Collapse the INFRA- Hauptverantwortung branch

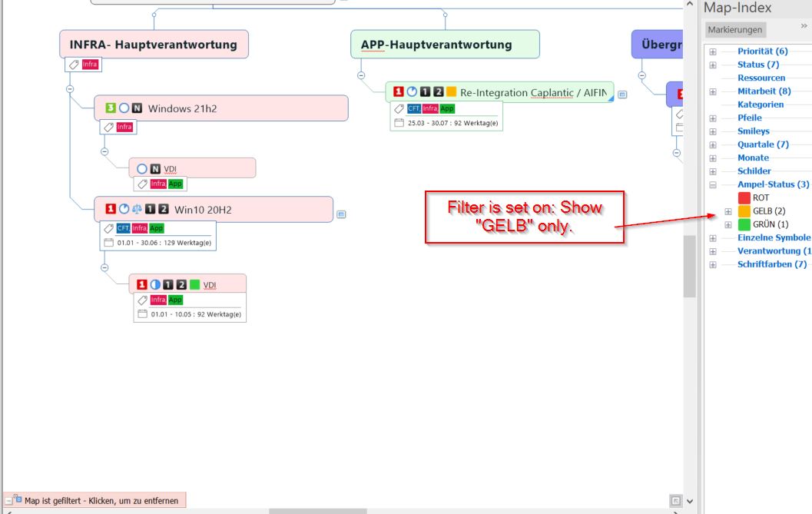pyautogui.click(x=70, y=88)
